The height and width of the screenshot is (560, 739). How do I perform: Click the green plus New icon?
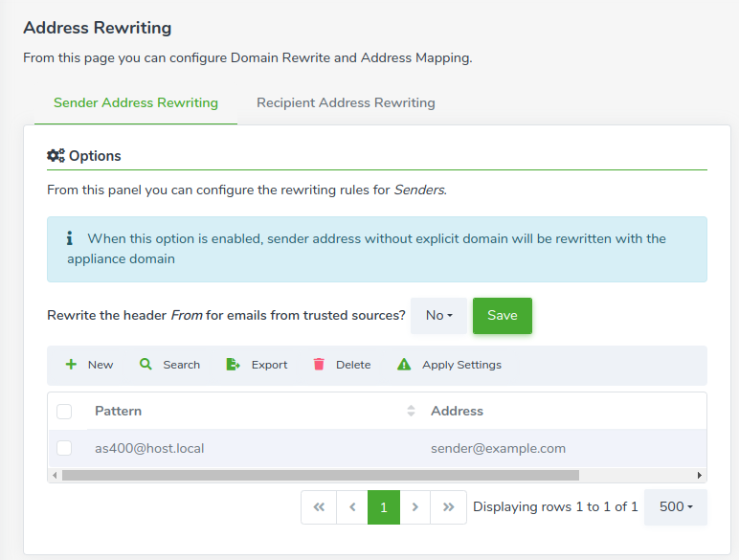71,365
